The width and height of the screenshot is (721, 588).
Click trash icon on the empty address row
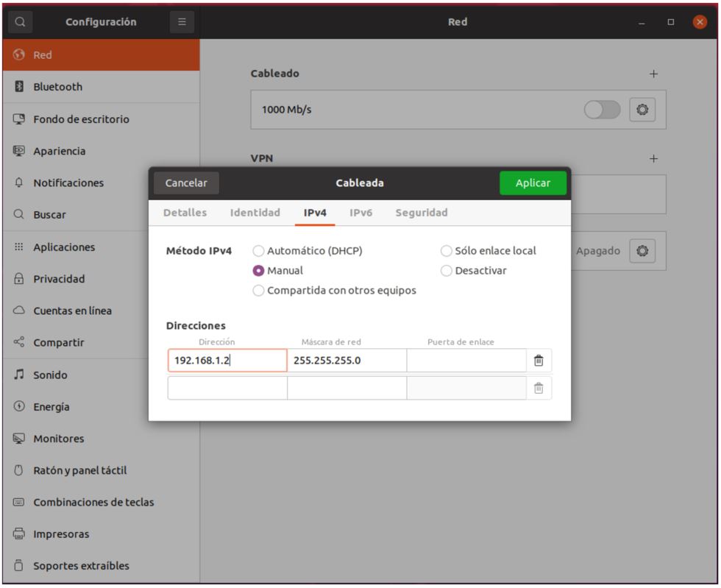[x=539, y=389]
